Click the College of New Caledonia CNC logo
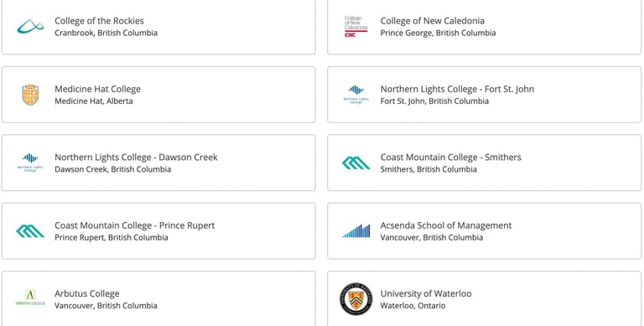The height and width of the screenshot is (326, 644). (x=356, y=26)
